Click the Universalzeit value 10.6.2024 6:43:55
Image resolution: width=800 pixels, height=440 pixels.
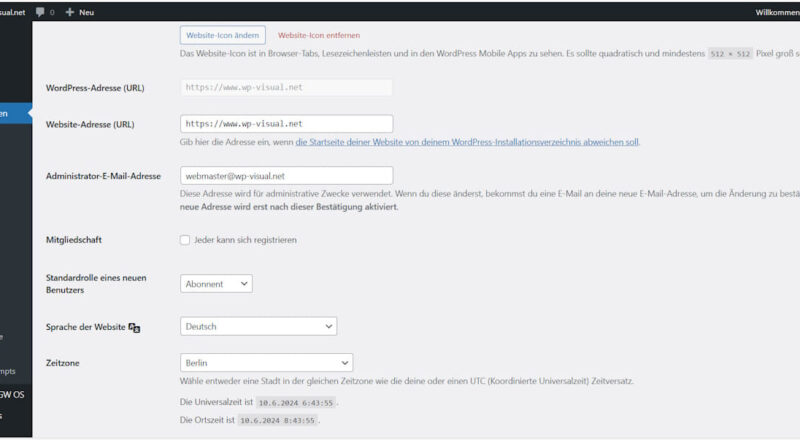pos(295,403)
